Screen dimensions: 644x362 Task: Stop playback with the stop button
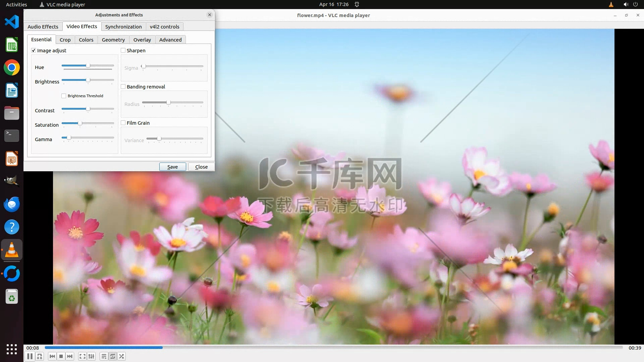61,356
